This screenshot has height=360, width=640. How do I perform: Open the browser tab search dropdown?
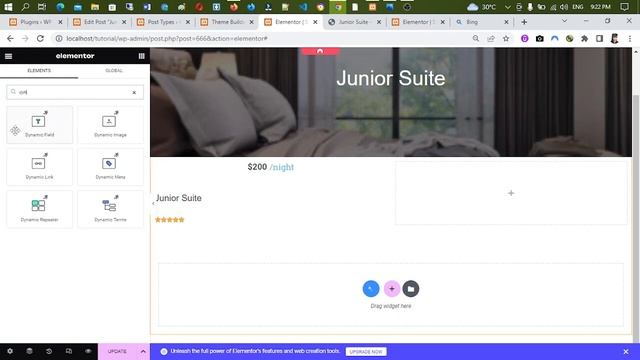point(564,21)
